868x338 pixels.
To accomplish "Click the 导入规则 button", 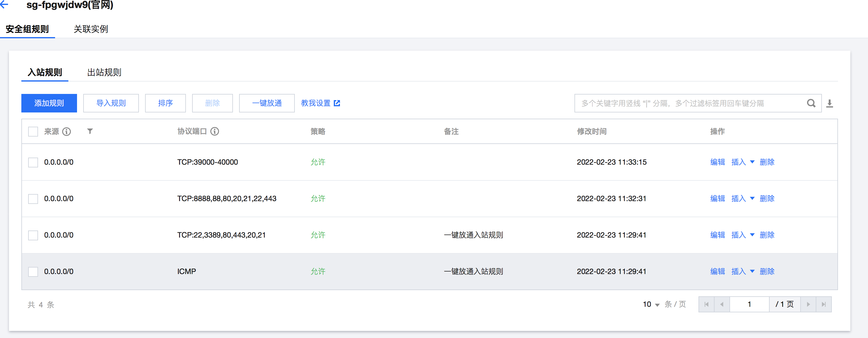I will [x=111, y=103].
